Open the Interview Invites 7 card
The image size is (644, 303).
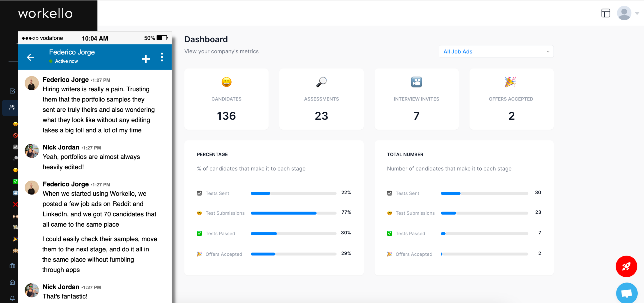click(416, 99)
